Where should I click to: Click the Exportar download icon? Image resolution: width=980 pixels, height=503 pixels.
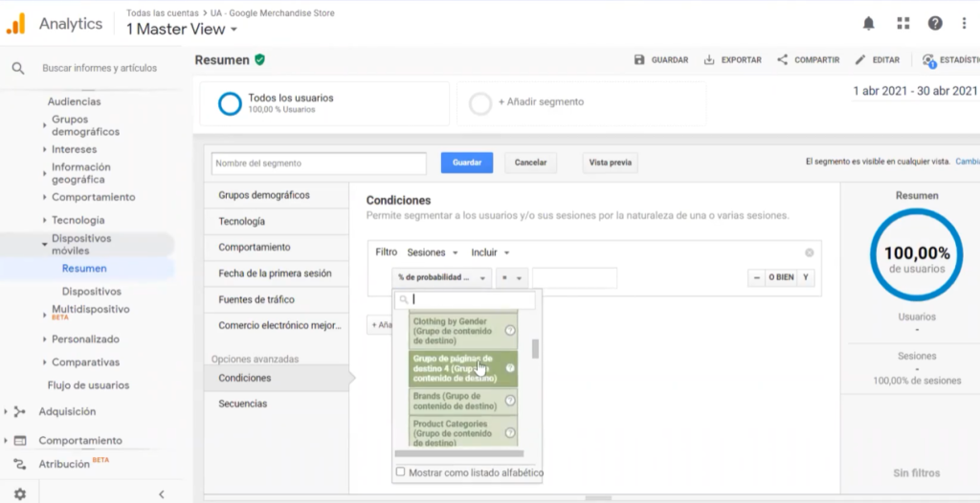(x=709, y=60)
